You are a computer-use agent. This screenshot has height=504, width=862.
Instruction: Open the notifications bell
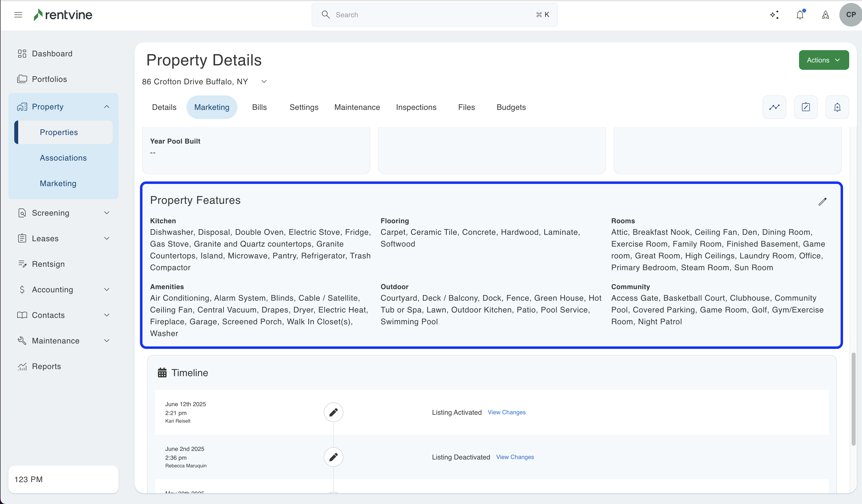800,15
